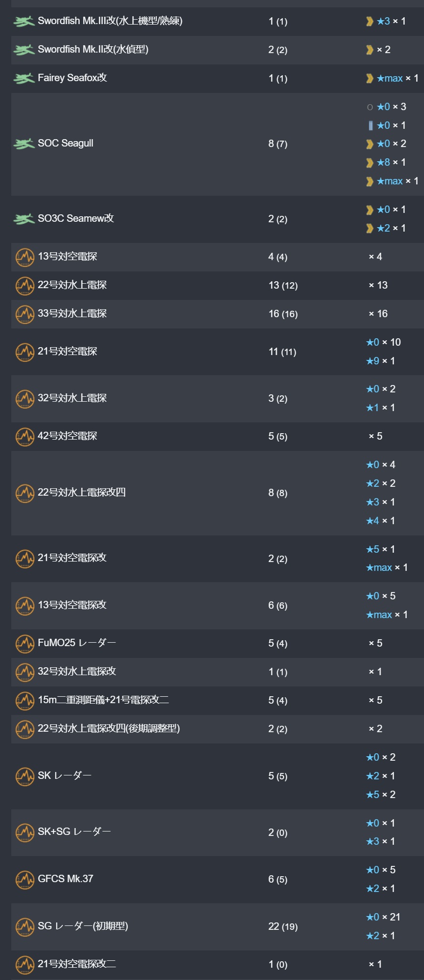The width and height of the screenshot is (424, 980).
Task: Click the ★5 × 2 entry for SK レーダー
Action: pyautogui.click(x=381, y=795)
